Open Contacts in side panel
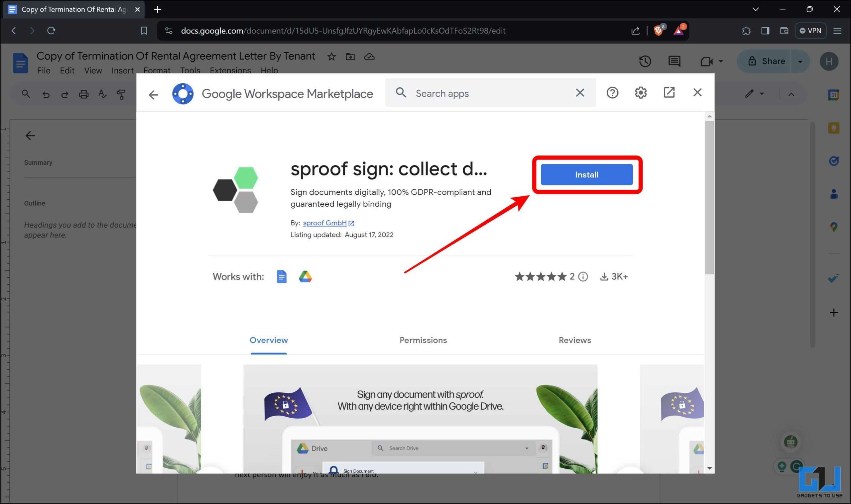Screen dimensions: 851x504 [833, 194]
